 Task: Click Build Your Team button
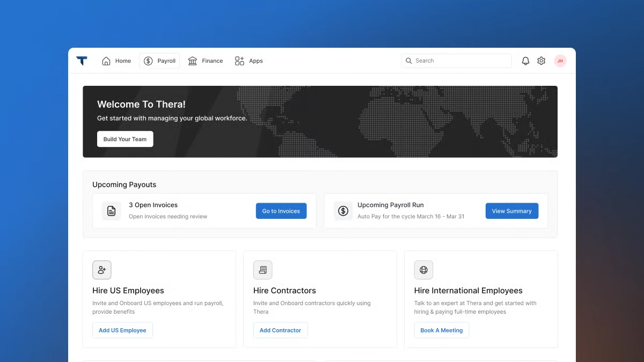pos(125,139)
